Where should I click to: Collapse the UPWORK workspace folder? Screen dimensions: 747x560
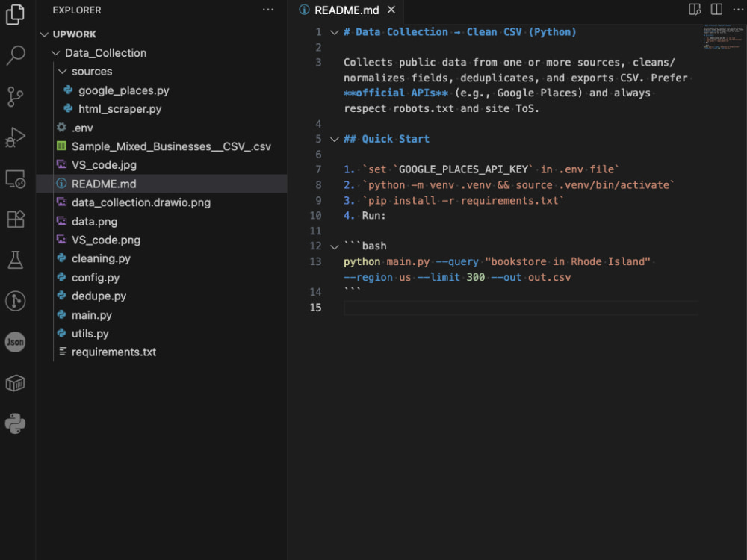click(44, 34)
